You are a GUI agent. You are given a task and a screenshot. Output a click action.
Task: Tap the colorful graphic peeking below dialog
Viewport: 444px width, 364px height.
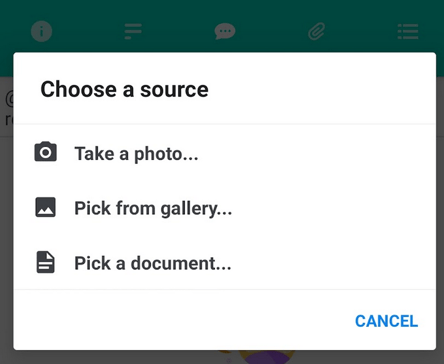[257, 357]
